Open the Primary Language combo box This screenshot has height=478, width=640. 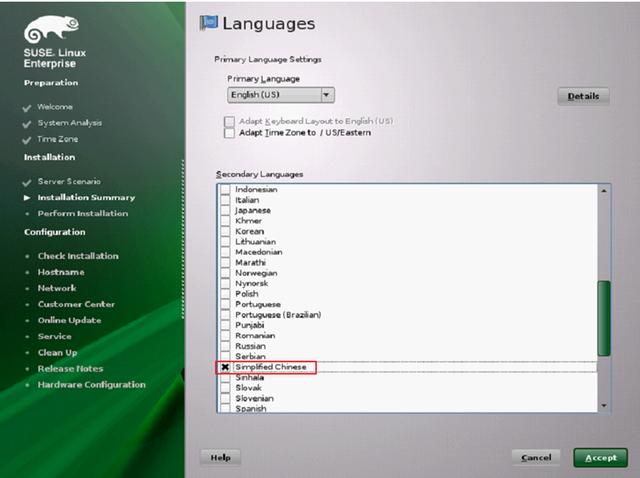(281, 95)
